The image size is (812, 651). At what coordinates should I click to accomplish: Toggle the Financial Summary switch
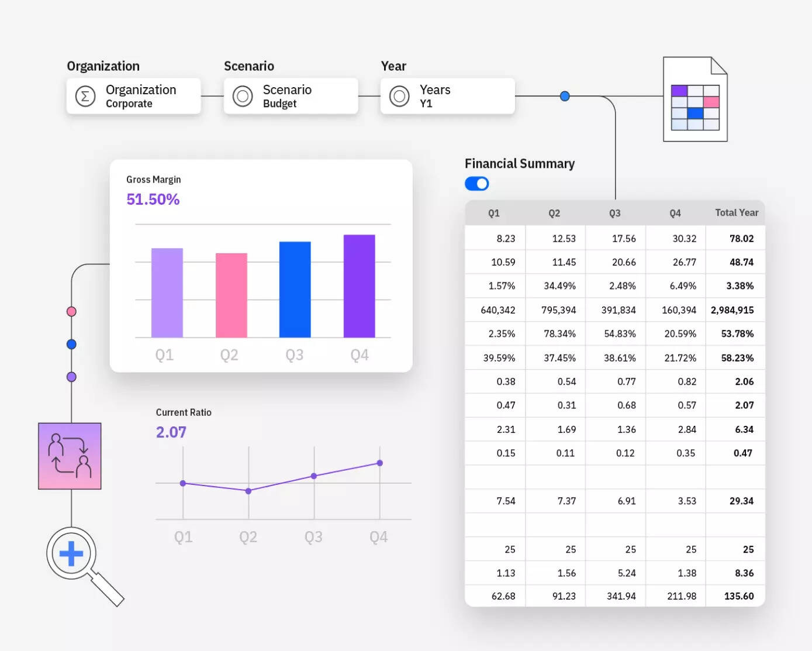tap(476, 184)
